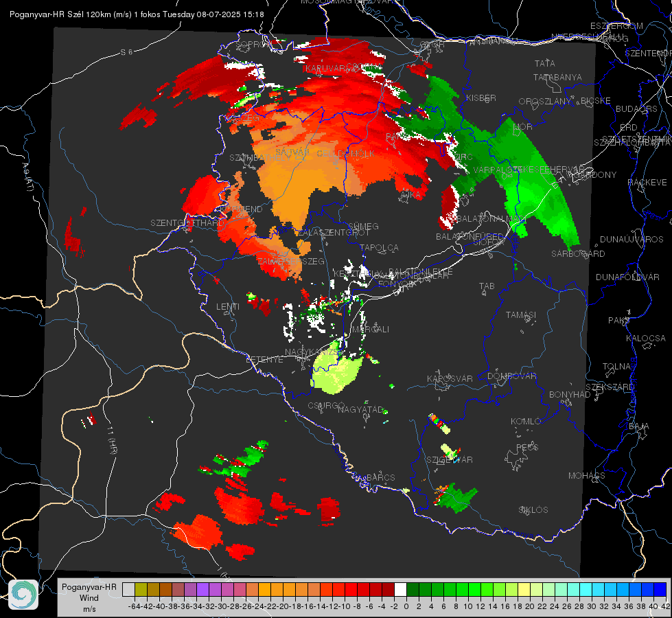Click the SIKLOS city label
This screenshot has width=672, height=618.
click(x=533, y=510)
